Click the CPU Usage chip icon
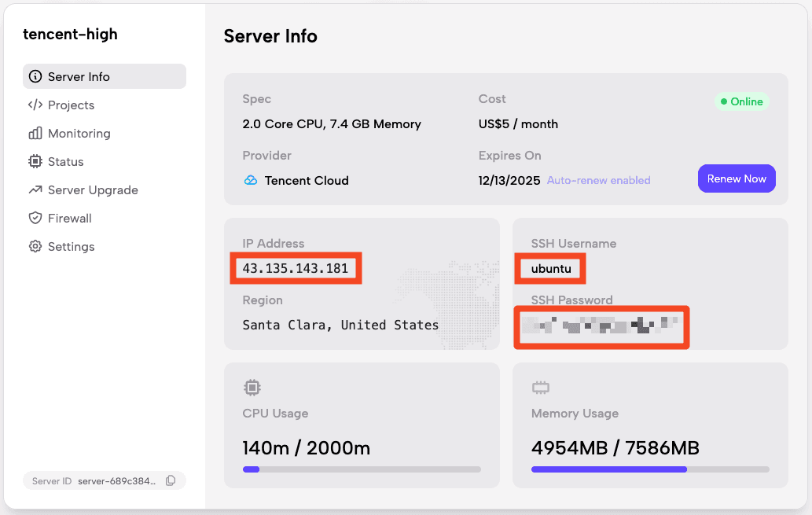The image size is (812, 515). 252,388
